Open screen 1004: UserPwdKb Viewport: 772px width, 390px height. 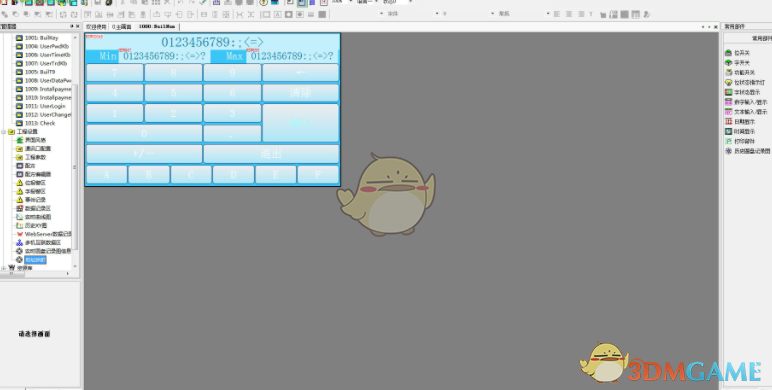coord(43,46)
